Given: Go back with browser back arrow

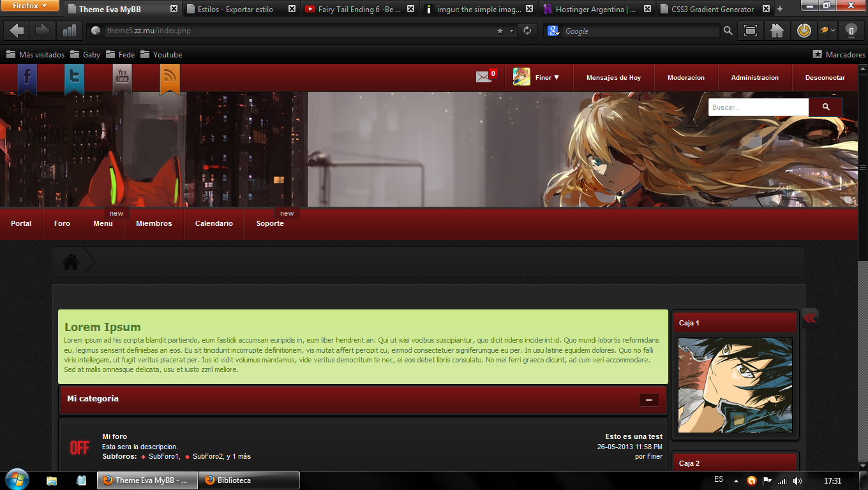Looking at the screenshot, I should (x=17, y=31).
